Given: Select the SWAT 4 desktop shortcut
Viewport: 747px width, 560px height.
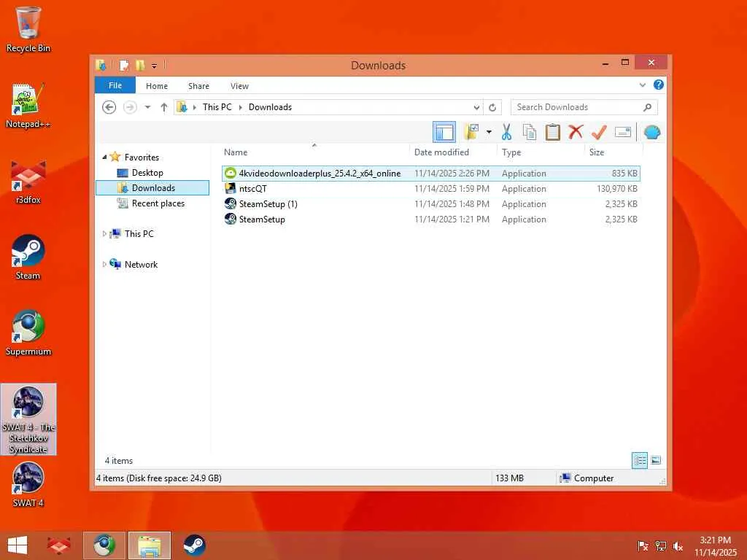Looking at the screenshot, I should click(28, 485).
